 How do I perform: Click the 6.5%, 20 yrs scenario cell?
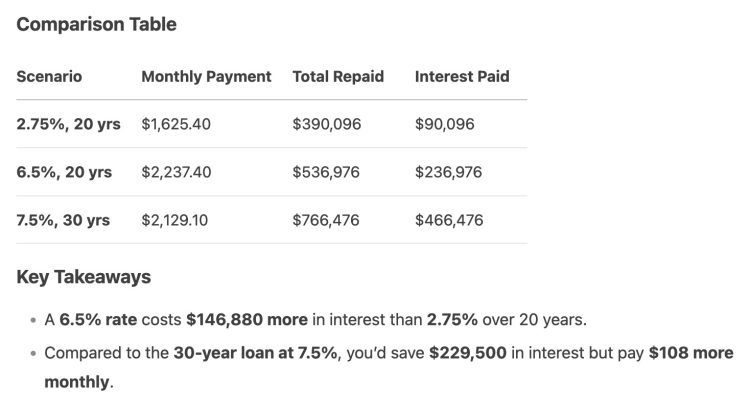(64, 172)
